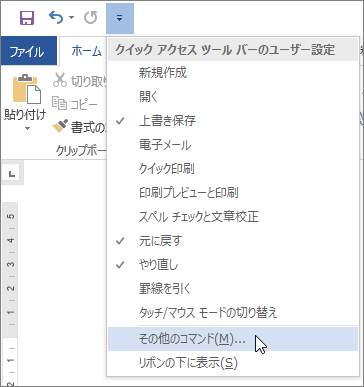Click the Undo arrow icon
Image resolution: width=364 pixels, height=387 pixels.
click(56, 17)
